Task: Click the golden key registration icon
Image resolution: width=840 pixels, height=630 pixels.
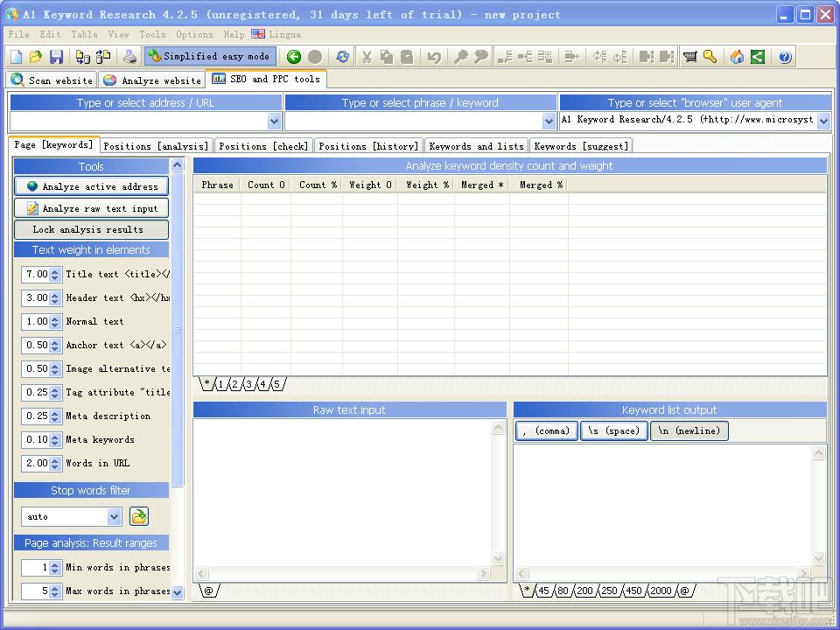Action: [x=710, y=57]
